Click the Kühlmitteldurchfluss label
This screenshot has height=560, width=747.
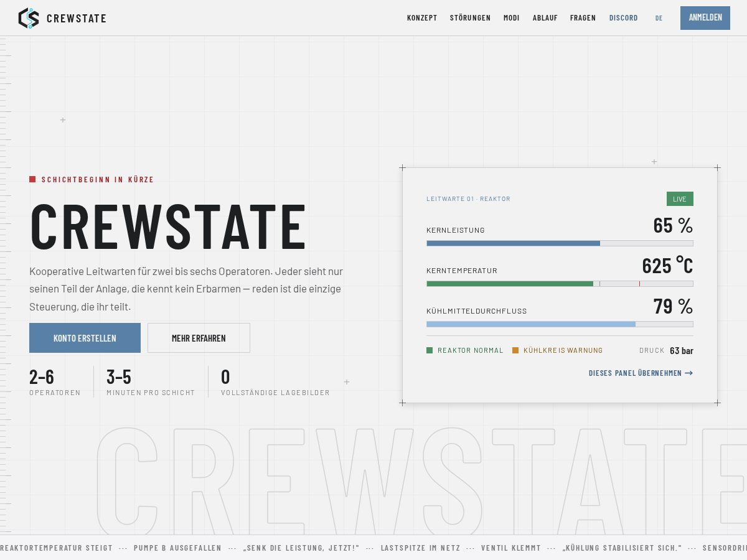[477, 311]
